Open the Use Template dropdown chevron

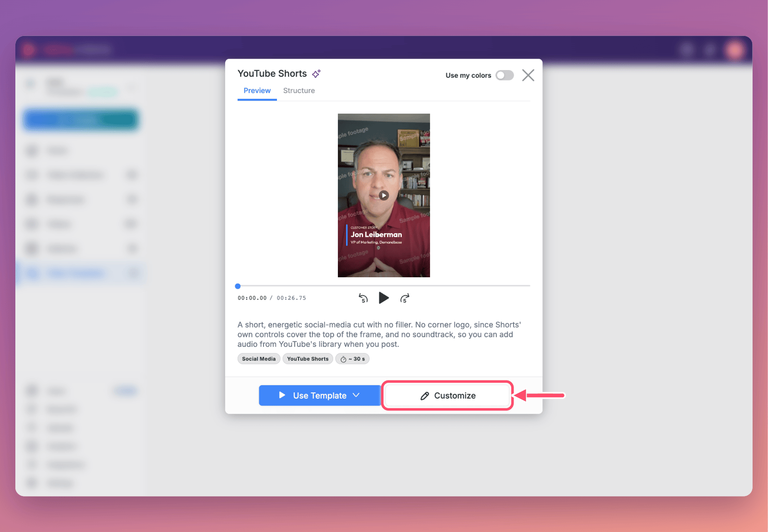356,395
